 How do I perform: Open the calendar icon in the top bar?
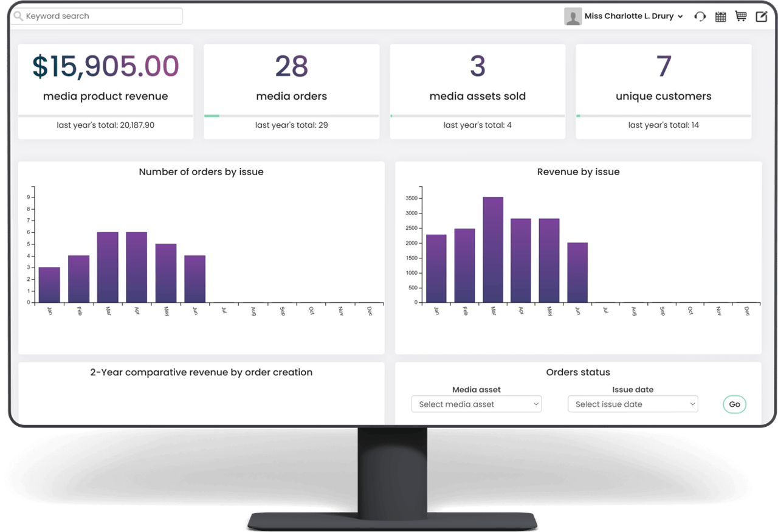point(720,16)
